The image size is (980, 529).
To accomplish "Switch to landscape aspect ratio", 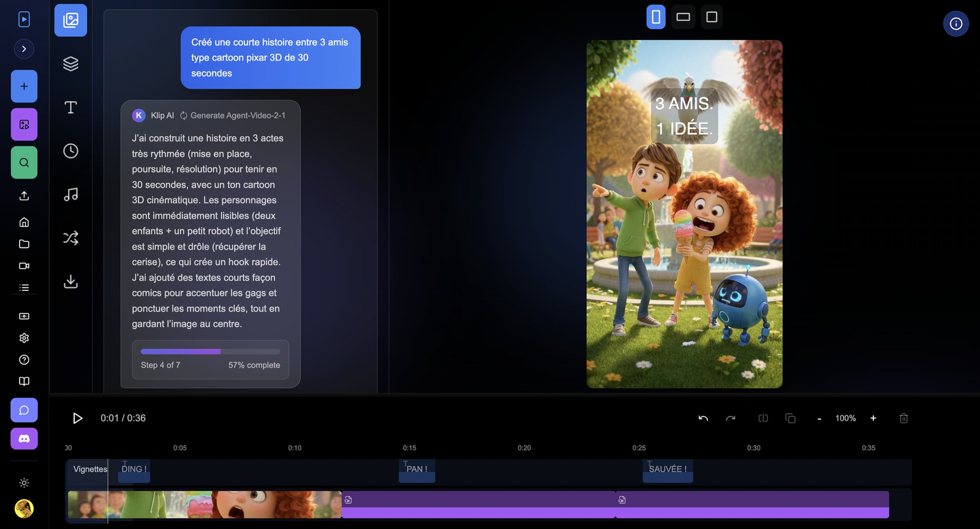I will [x=683, y=17].
